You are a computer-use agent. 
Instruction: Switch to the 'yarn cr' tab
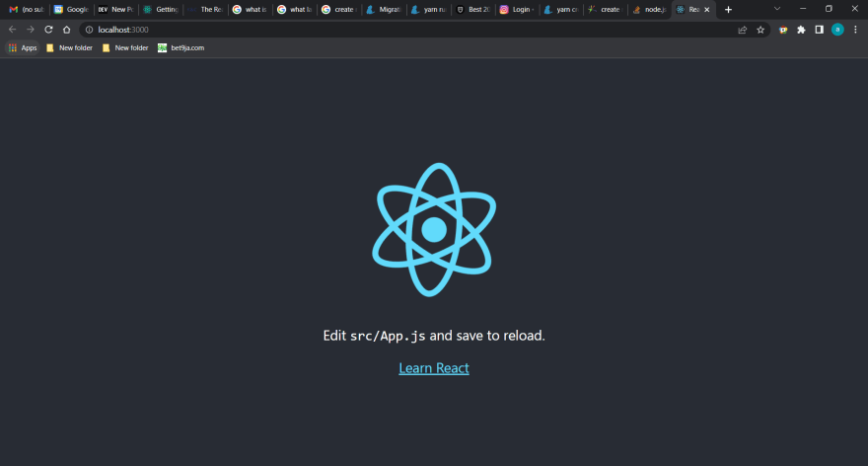(562, 10)
